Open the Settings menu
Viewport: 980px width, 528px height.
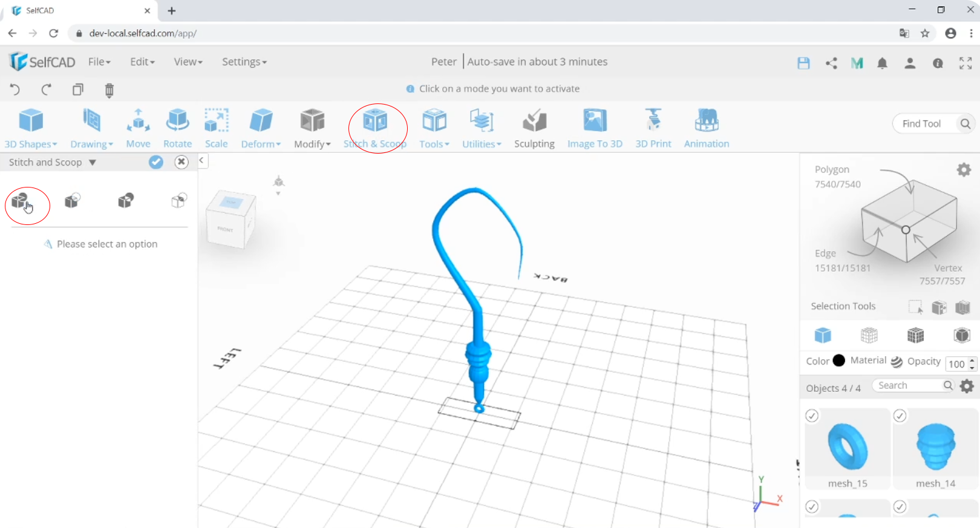tap(244, 62)
